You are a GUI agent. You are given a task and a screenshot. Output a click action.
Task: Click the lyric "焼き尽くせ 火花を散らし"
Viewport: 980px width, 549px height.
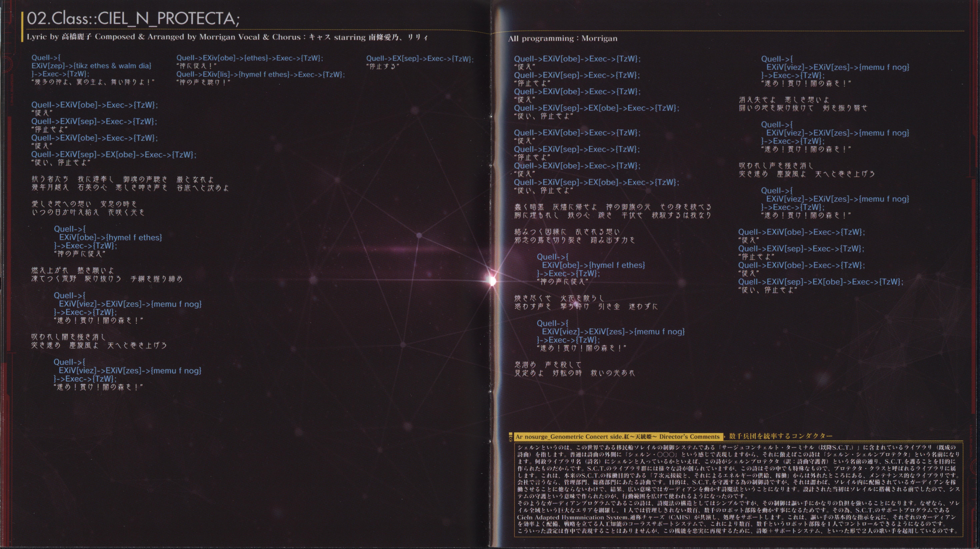pyautogui.click(x=559, y=298)
